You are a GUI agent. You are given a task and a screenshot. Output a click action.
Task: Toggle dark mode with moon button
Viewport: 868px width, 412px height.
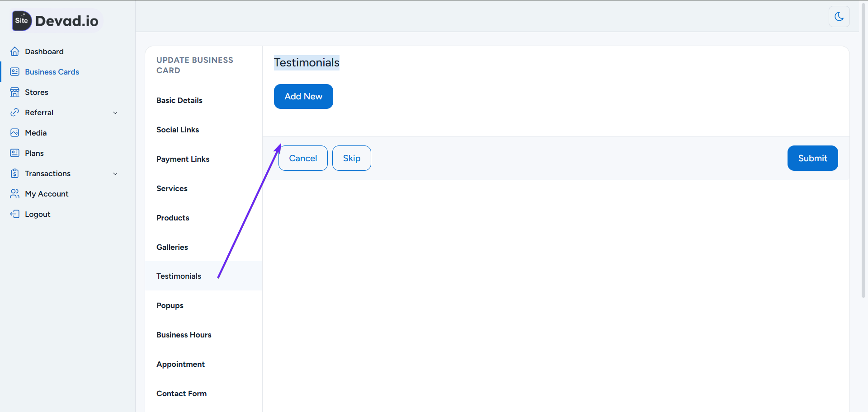[839, 17]
